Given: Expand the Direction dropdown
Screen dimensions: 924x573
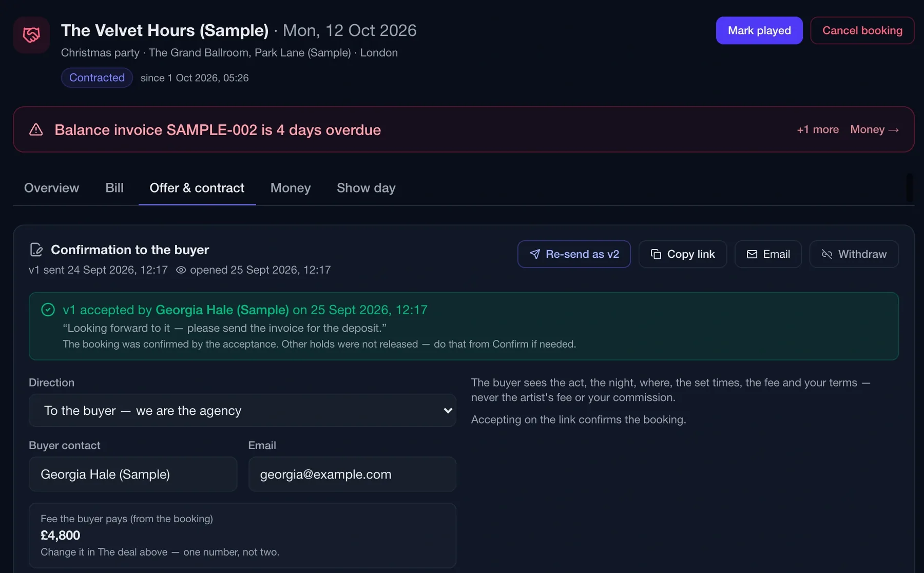Looking at the screenshot, I should [242, 410].
